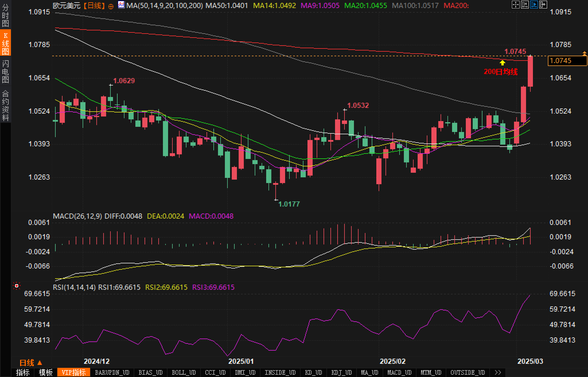
Task: Open the VIP指标 tab
Action: (74, 372)
